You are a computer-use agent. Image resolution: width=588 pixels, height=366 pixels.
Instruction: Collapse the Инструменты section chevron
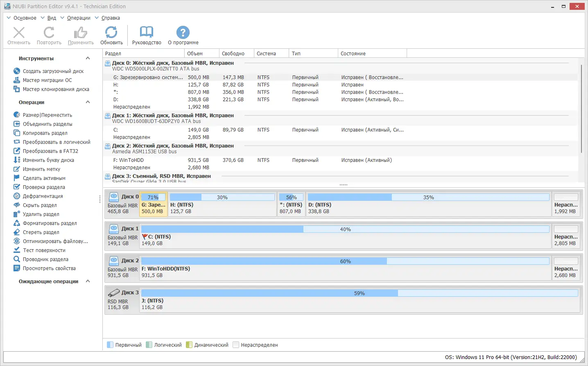tap(88, 58)
